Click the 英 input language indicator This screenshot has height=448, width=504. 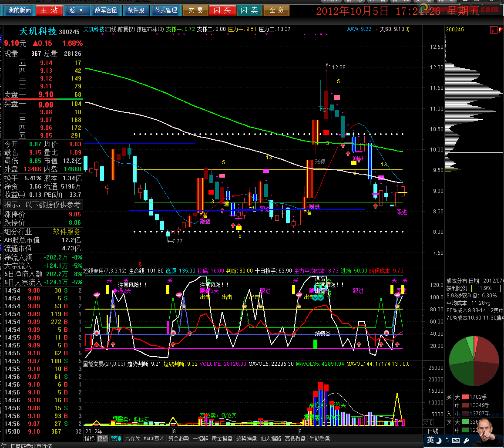tap(430, 440)
